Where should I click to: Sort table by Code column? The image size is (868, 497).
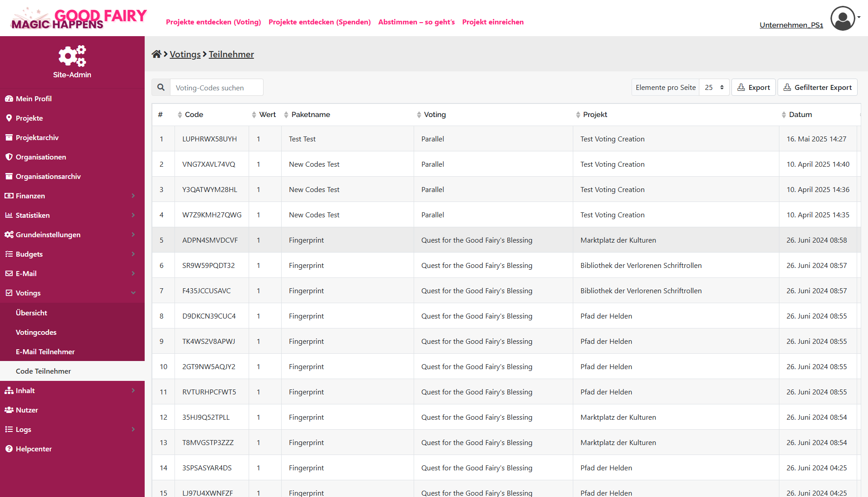pos(180,115)
